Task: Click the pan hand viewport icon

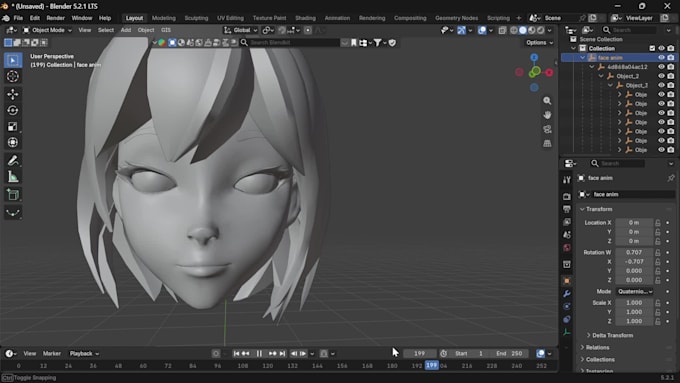Action: tap(547, 115)
